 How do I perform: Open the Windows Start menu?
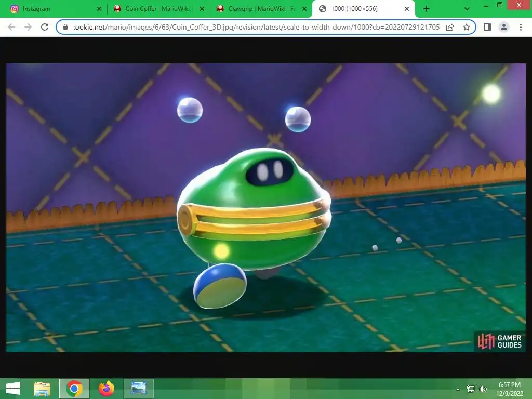click(x=13, y=389)
